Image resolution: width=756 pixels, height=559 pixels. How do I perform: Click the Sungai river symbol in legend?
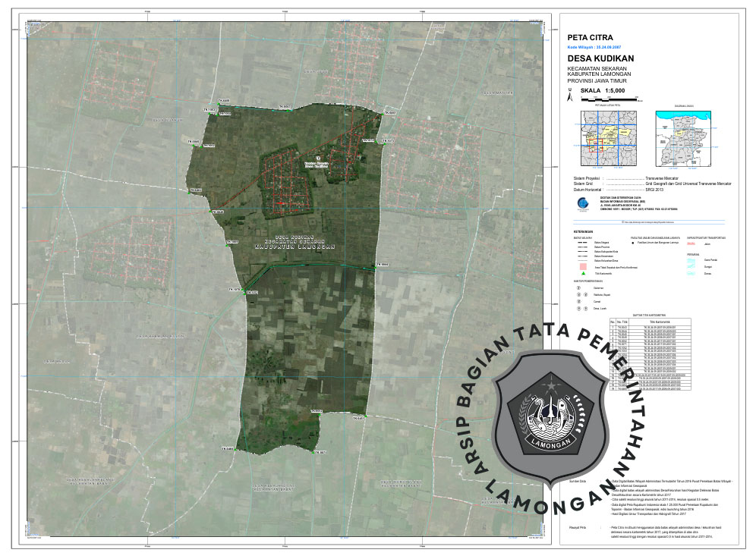[x=691, y=266]
